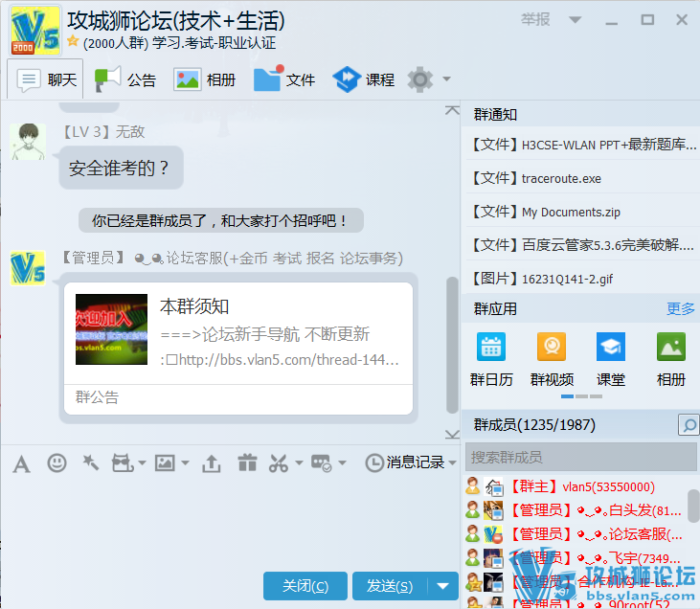Viewport: 700px width, 609px height.
Task: Expand the 发送 button options arrow
Action: (x=442, y=586)
